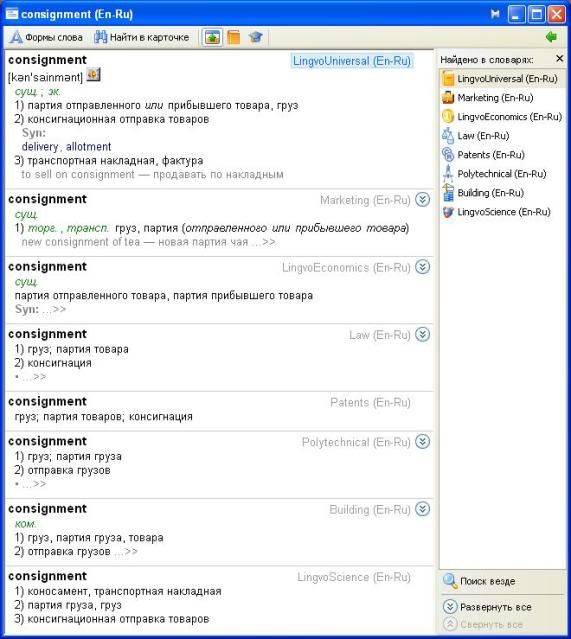This screenshot has width=571, height=639.
Task: Expand the Law (En-Ru) entry
Action: (x=423, y=335)
